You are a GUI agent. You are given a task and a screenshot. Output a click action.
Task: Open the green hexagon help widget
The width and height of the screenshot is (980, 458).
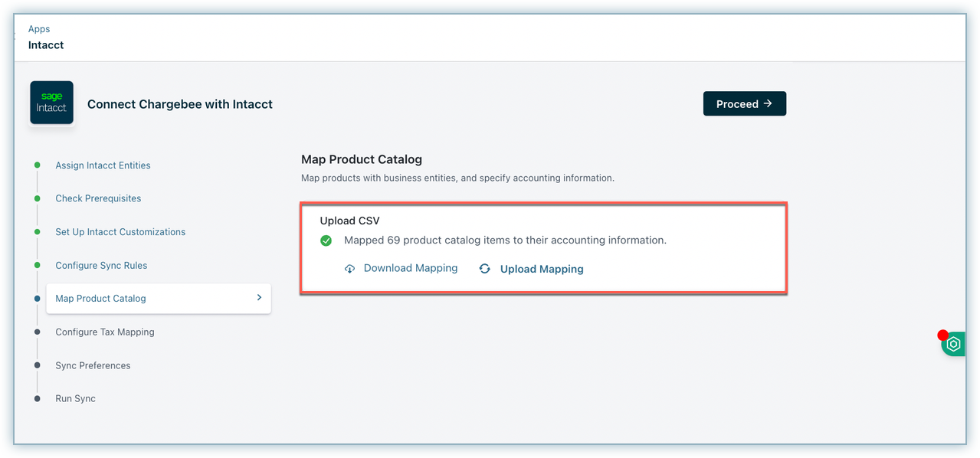(953, 345)
